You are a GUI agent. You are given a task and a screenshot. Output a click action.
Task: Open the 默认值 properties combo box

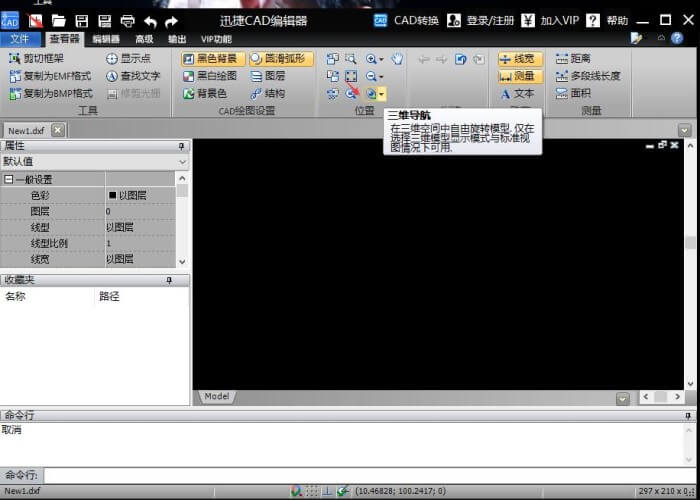[95, 162]
